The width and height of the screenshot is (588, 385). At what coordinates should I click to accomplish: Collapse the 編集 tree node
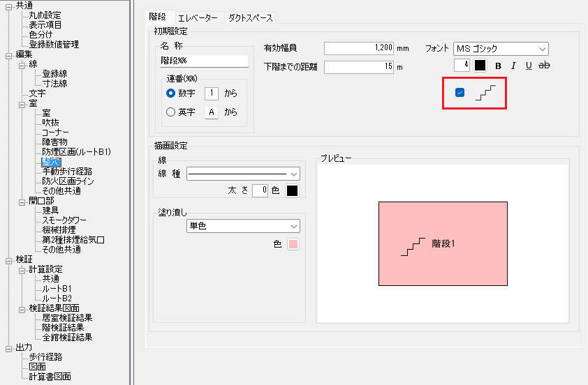coord(8,56)
